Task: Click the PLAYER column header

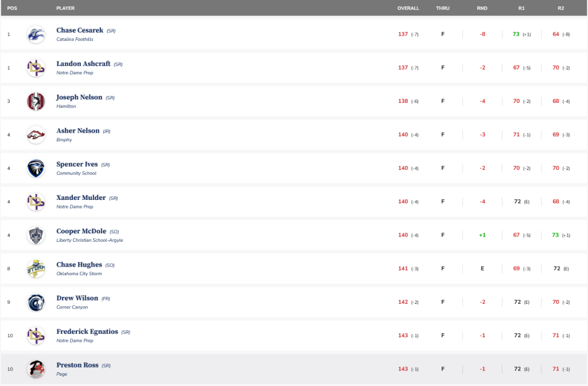Action: click(x=65, y=9)
